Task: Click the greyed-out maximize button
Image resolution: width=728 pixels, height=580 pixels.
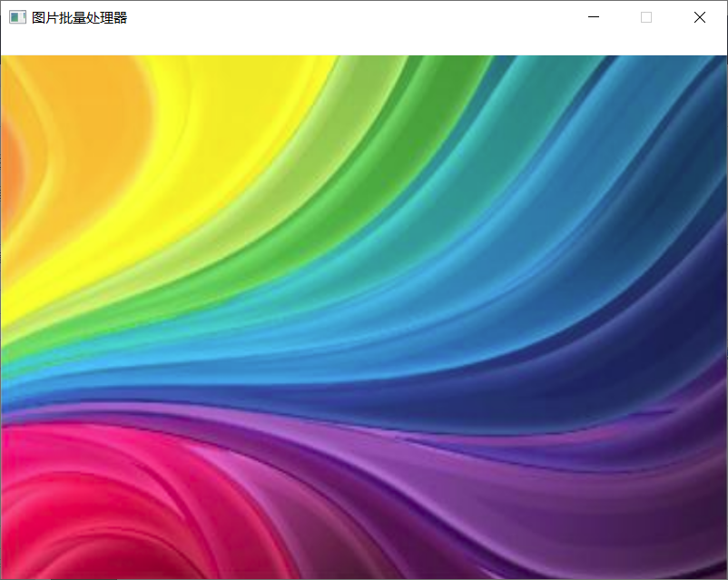Action: click(x=646, y=17)
